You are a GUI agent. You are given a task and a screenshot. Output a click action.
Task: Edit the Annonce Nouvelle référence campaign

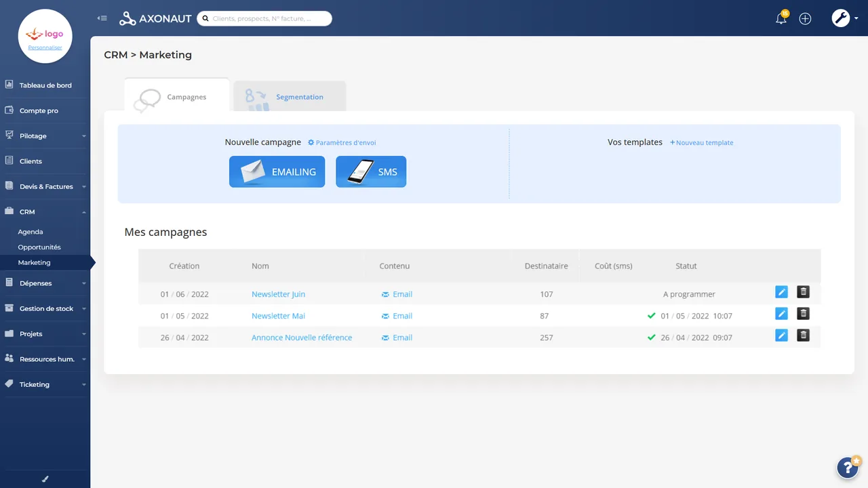781,335
